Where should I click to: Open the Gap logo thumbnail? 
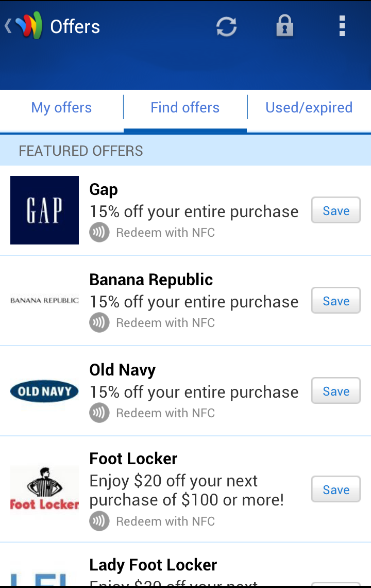44,210
